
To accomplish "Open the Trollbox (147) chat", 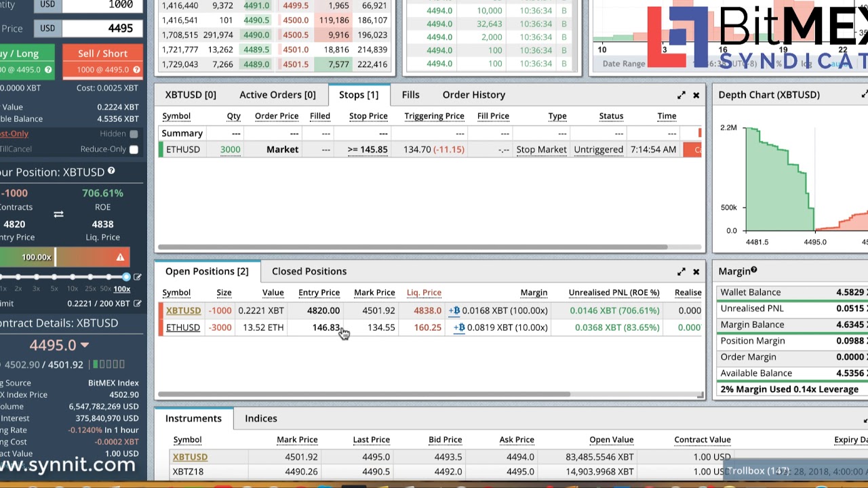I will [x=757, y=470].
